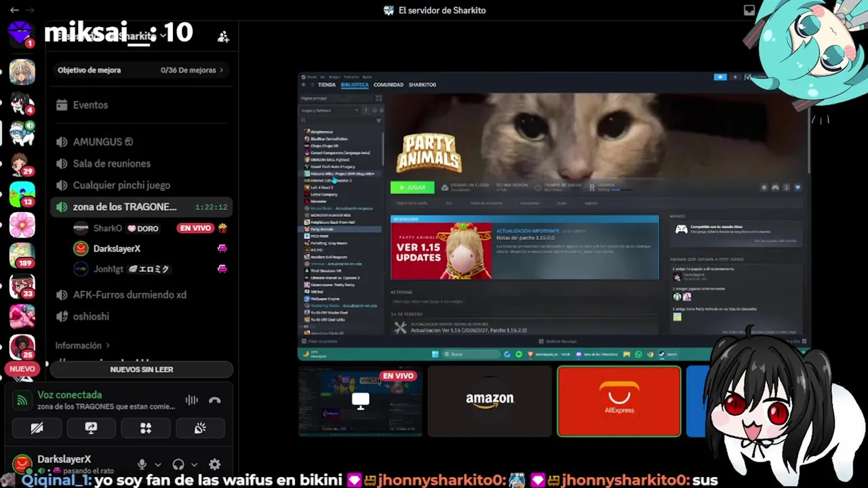868x488 pixels.
Task: Click green JUGAR button in Steam
Action: coord(412,188)
